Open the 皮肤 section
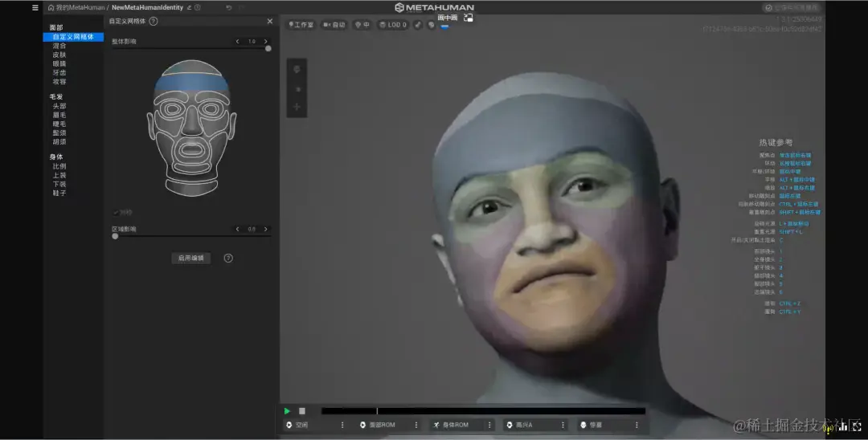The height and width of the screenshot is (440, 868). coord(59,55)
